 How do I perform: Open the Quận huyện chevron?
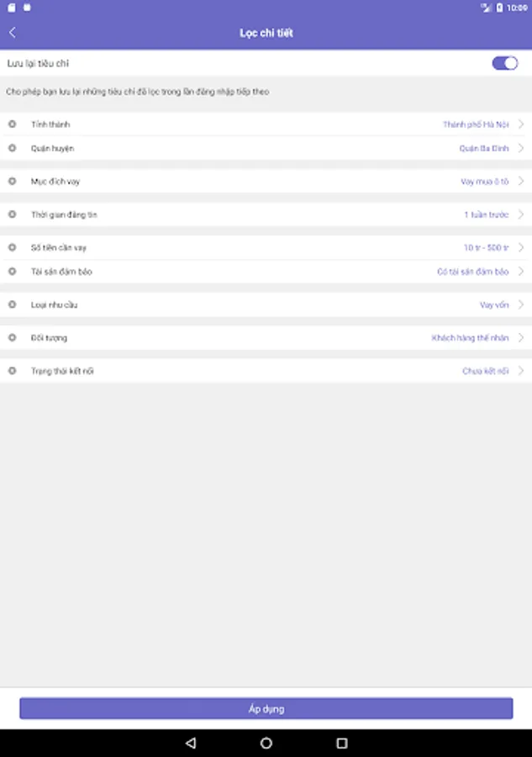tap(521, 148)
